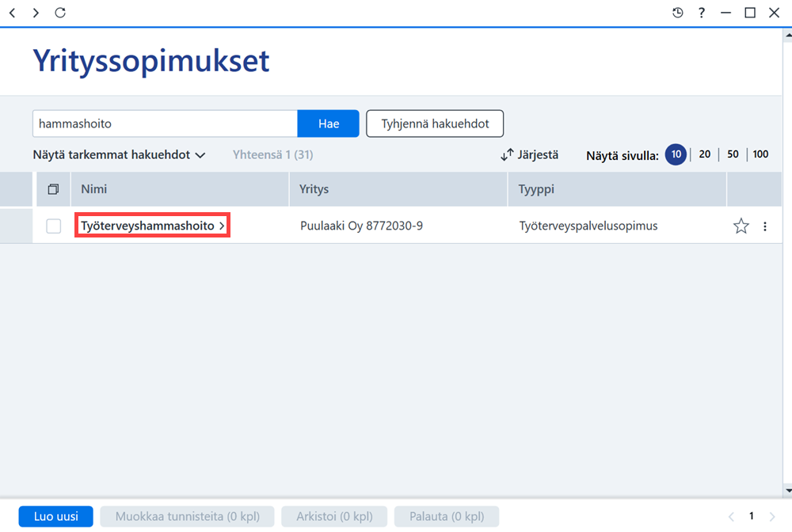Click the Hae search button
Image resolution: width=792 pixels, height=532 pixels.
pos(329,123)
